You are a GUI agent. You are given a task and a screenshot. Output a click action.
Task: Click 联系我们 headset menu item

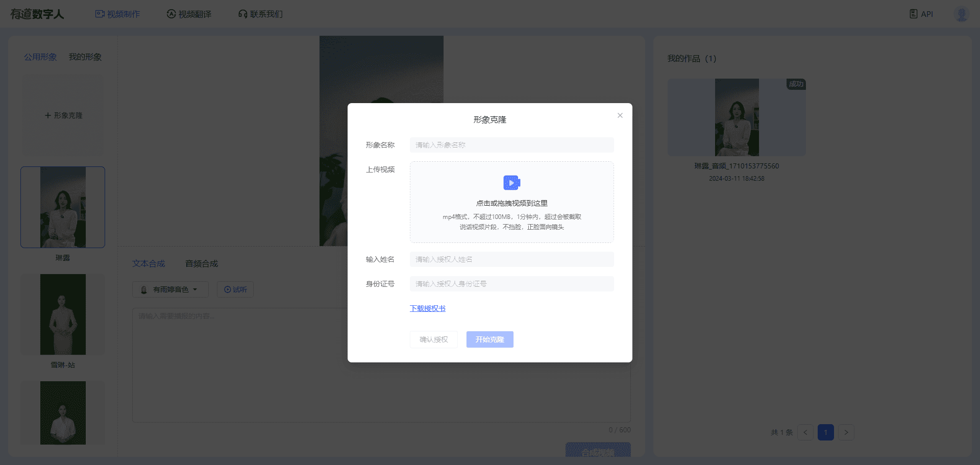point(260,14)
